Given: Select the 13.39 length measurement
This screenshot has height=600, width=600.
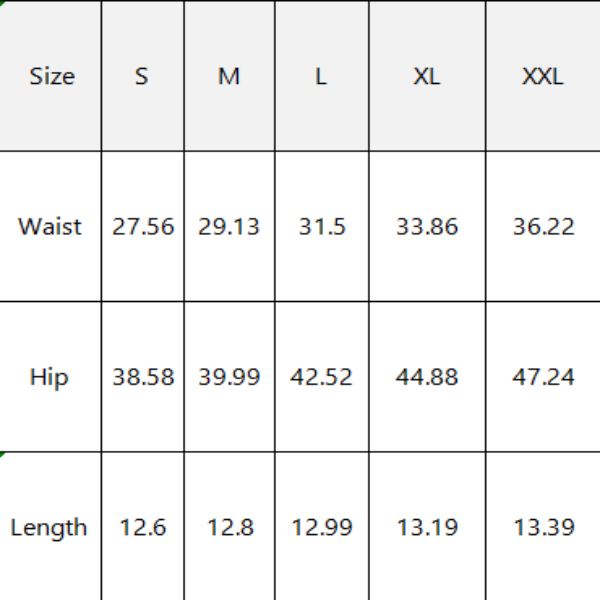Looking at the screenshot, I should coord(543,527).
